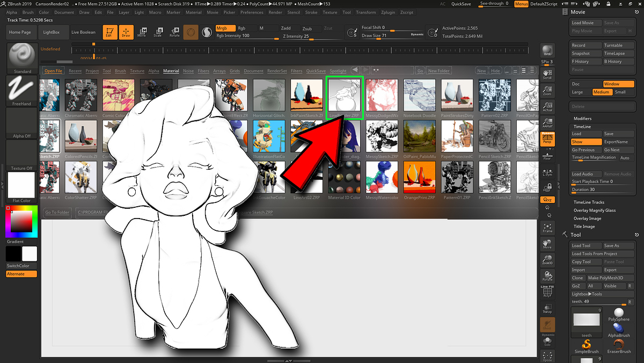This screenshot has height=363, width=644.
Task: Switch to the Texture tab in LightBox
Action: 137,71
